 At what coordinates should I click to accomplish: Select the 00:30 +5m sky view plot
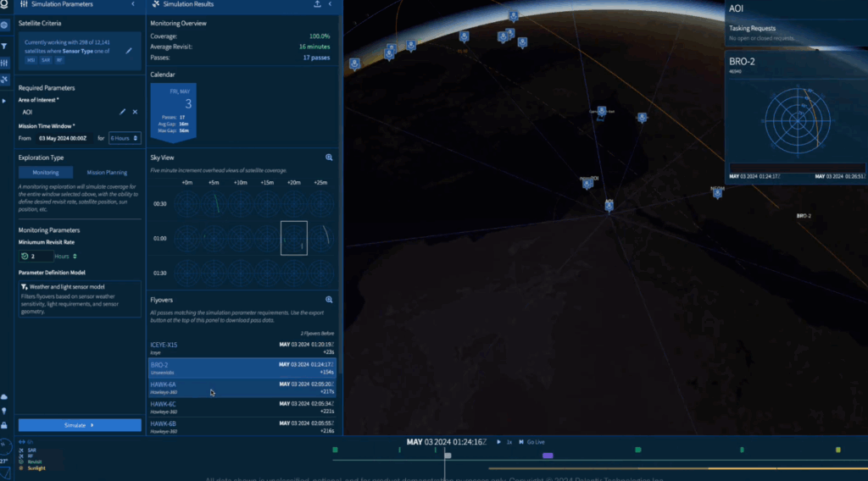click(214, 204)
